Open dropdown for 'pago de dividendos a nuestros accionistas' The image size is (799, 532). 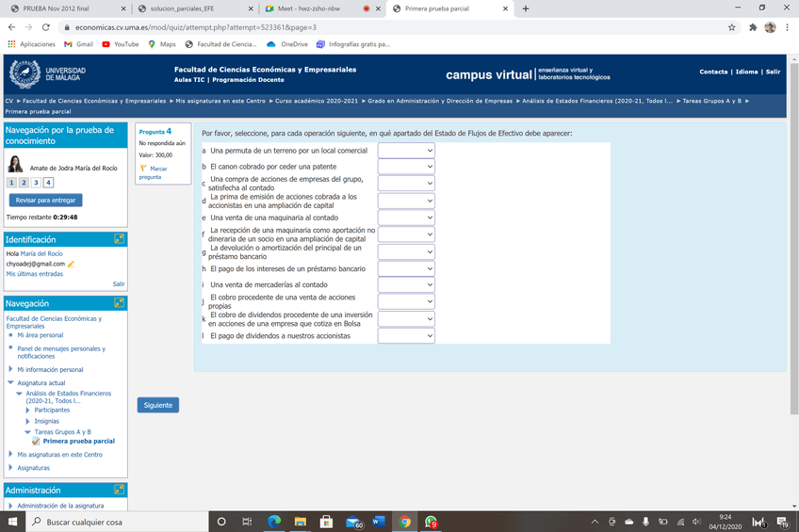406,336
